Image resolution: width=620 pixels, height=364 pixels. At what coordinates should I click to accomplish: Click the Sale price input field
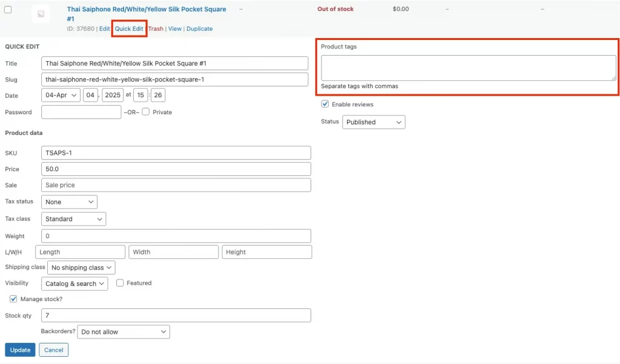click(176, 185)
